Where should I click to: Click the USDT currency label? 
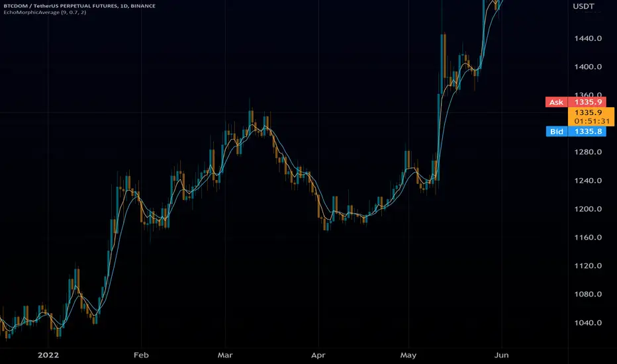point(583,7)
